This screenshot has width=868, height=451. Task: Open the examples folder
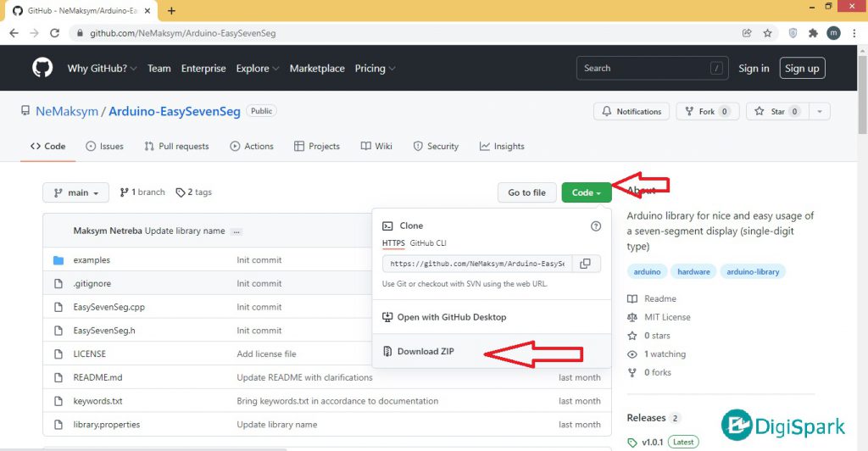tap(92, 260)
